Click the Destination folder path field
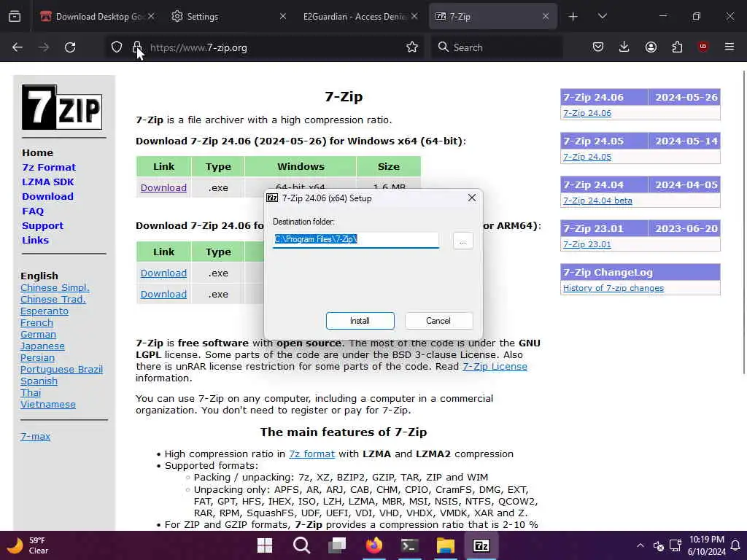The image size is (747, 560). (x=356, y=240)
